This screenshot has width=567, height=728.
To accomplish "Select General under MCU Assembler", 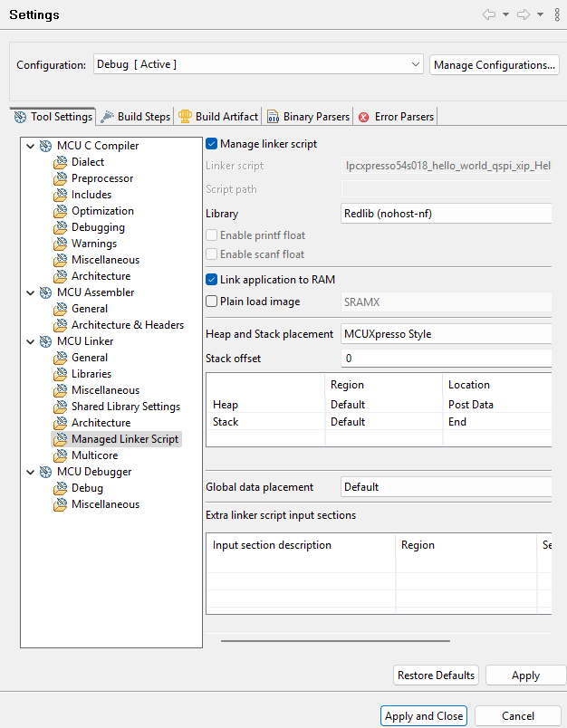I will [x=89, y=309].
